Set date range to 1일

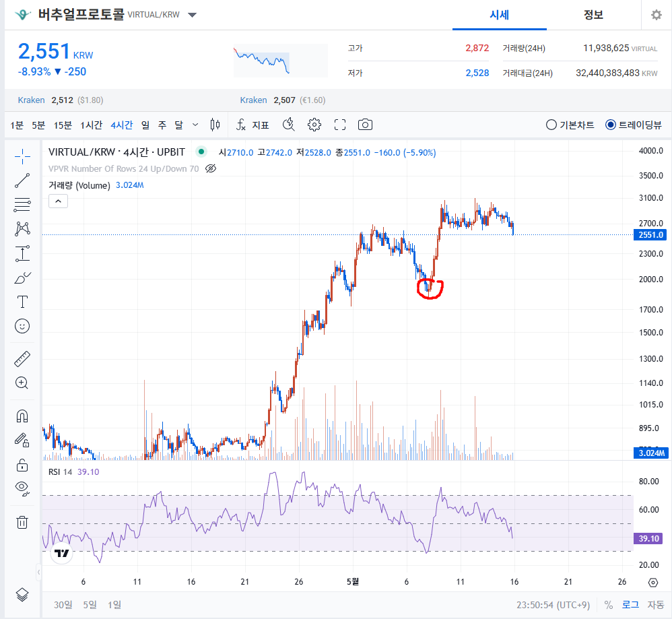[x=114, y=605]
